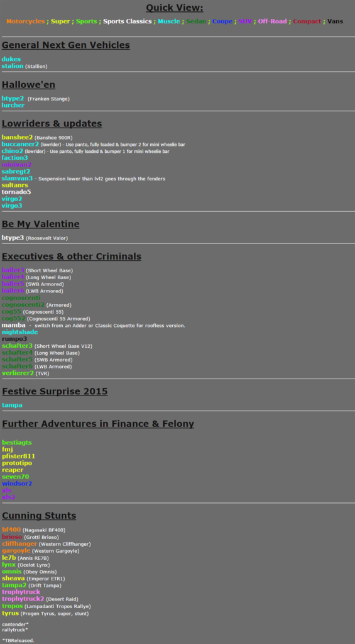This screenshot has width=355, height=644.
Task: Click the Cunning Stunts heading
Action: pos(39,516)
